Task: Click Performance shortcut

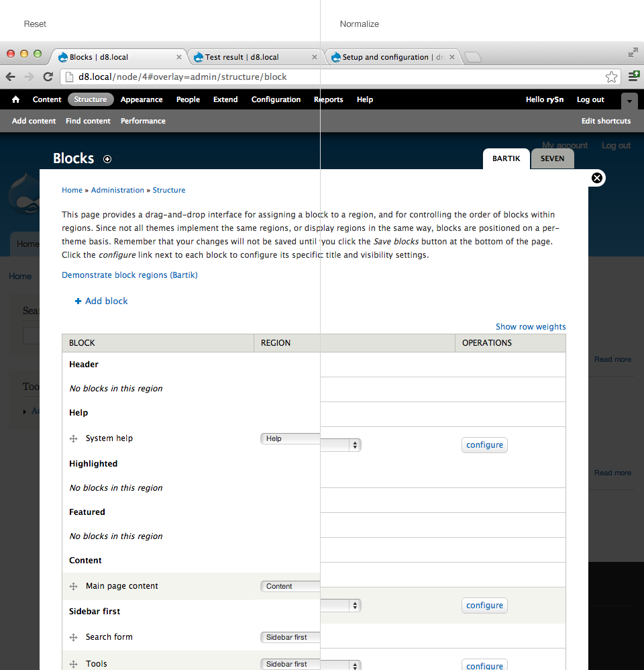Action: [x=143, y=121]
